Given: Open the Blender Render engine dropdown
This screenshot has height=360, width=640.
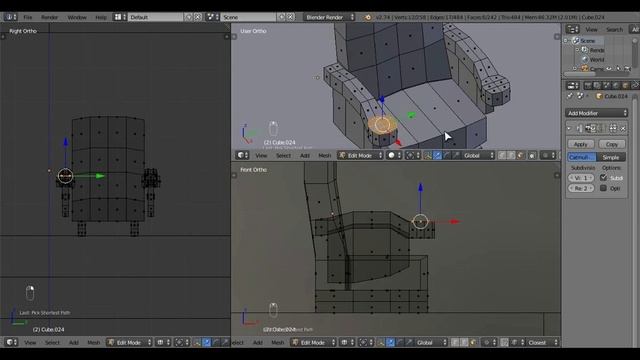Looking at the screenshot, I should (329, 17).
